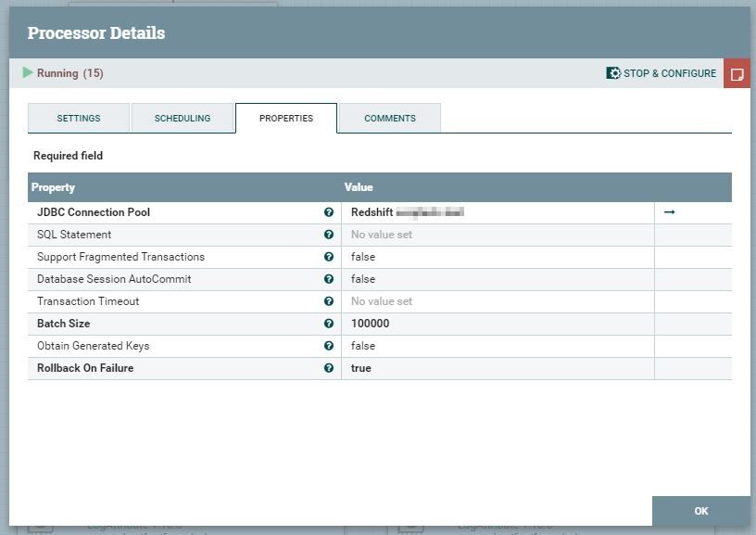Viewport: 756px width, 535px height.
Task: Click Support Fragmented Transactions false value
Action: coord(498,257)
